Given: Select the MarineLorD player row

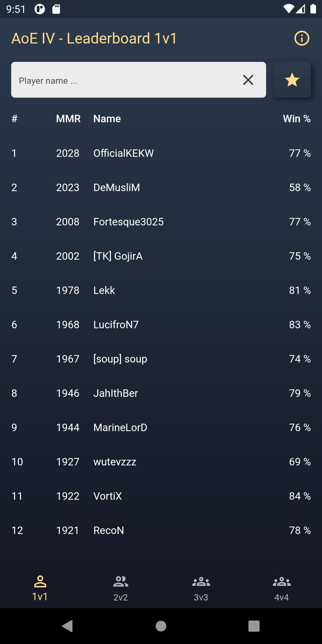Looking at the screenshot, I should 161,428.
